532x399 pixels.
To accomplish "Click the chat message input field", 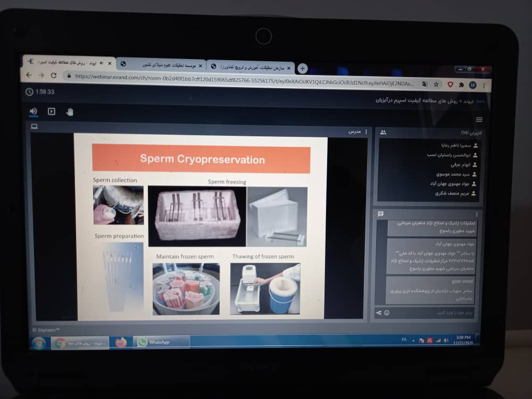I will tap(431, 312).
